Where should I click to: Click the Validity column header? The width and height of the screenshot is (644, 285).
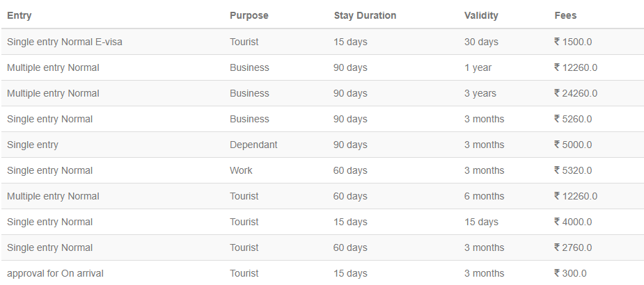pos(481,15)
